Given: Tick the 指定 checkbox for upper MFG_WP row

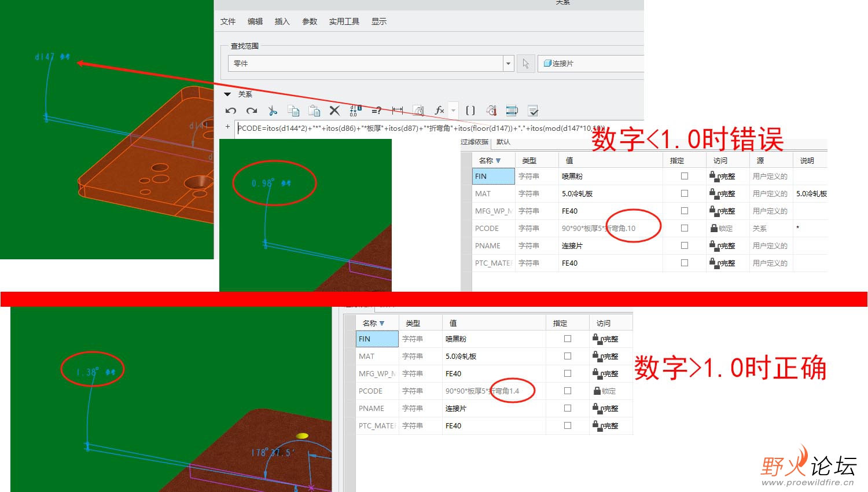Looking at the screenshot, I should (x=685, y=211).
